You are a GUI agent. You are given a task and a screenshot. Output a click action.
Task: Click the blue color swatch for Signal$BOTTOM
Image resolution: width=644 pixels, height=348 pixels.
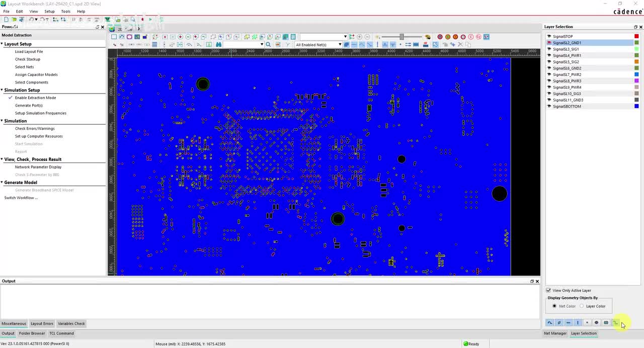(x=636, y=106)
